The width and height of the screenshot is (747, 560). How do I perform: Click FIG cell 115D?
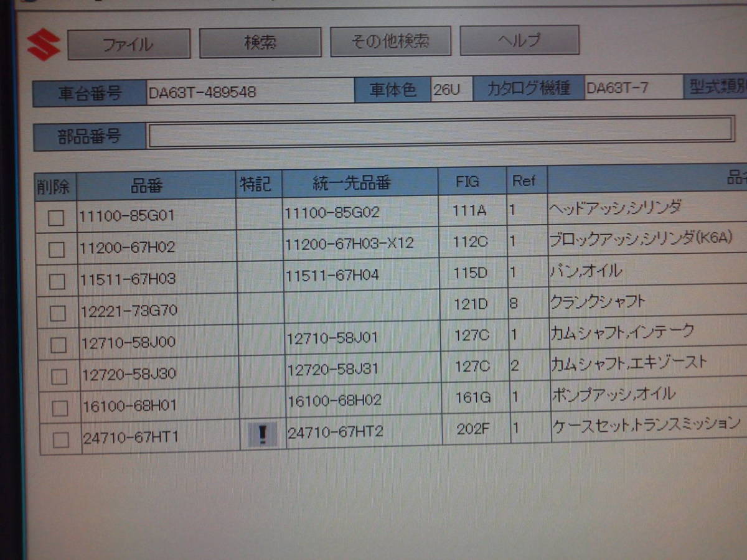point(471,273)
